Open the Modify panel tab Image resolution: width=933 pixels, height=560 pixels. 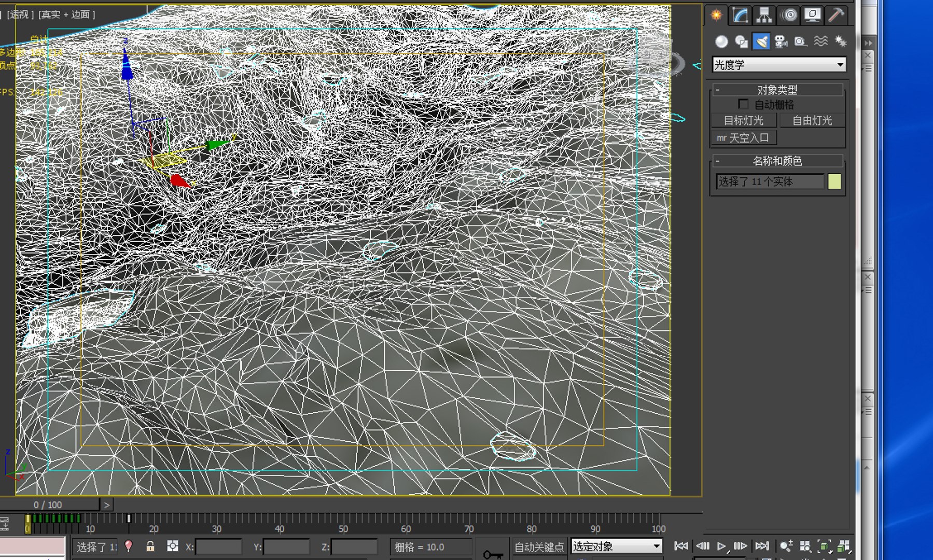pyautogui.click(x=740, y=15)
